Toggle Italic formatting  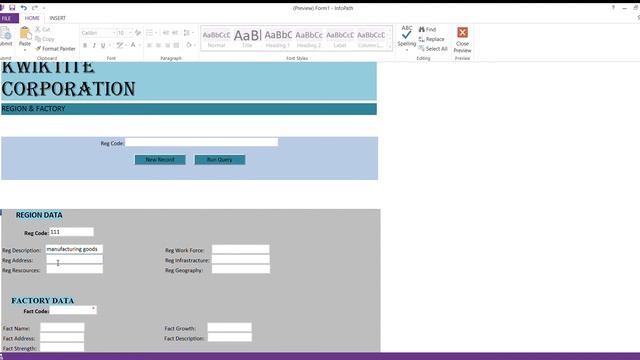[x=94, y=45]
